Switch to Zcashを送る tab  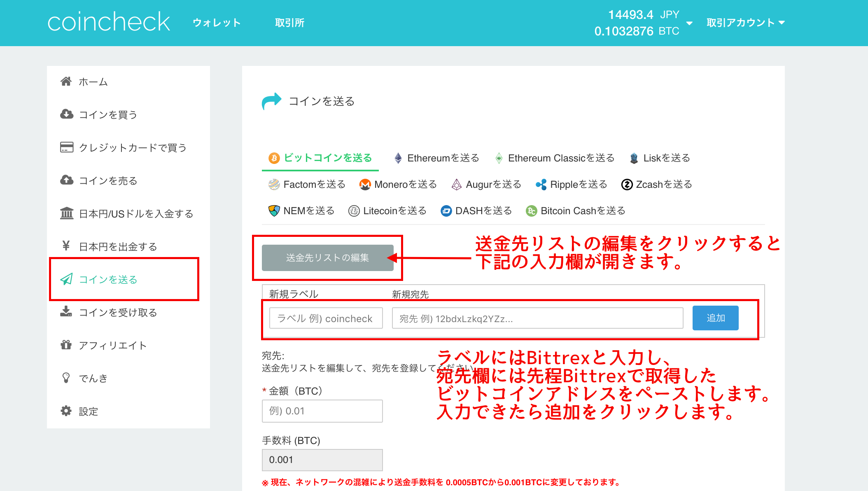pos(664,184)
